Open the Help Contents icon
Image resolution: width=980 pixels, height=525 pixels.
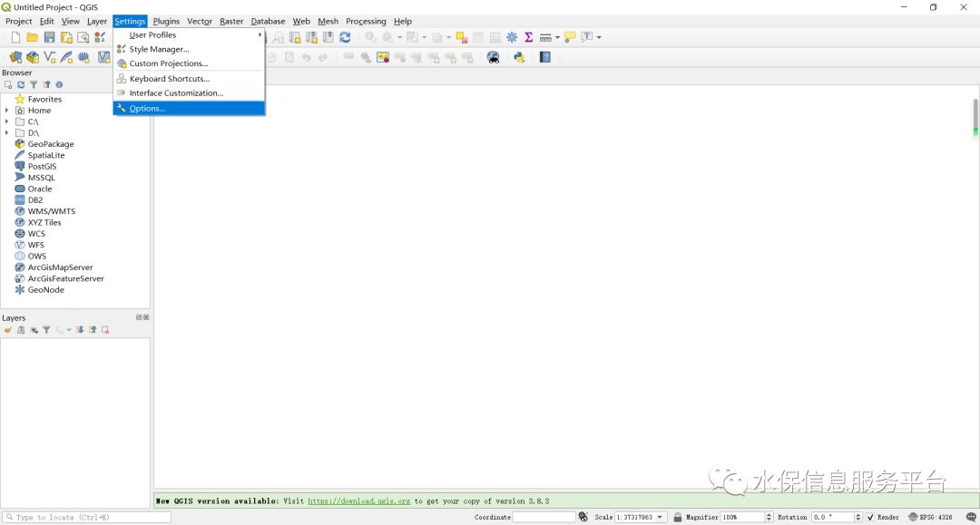545,57
